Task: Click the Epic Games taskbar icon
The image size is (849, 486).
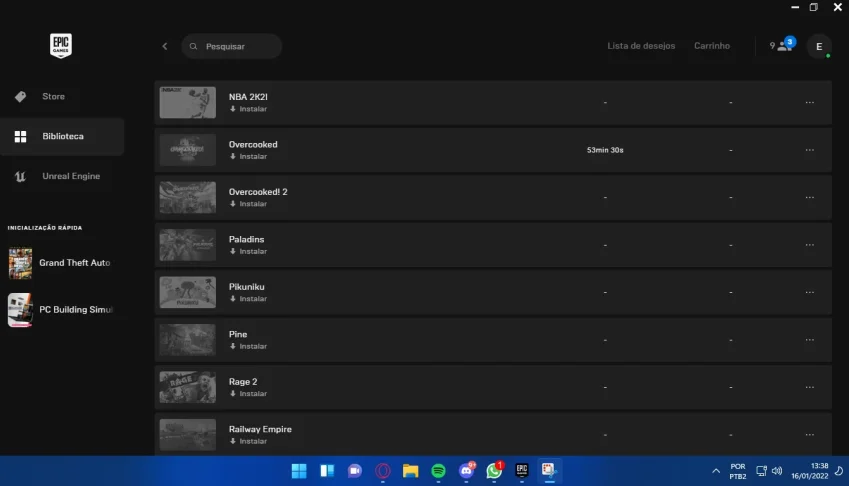Action: click(522, 470)
